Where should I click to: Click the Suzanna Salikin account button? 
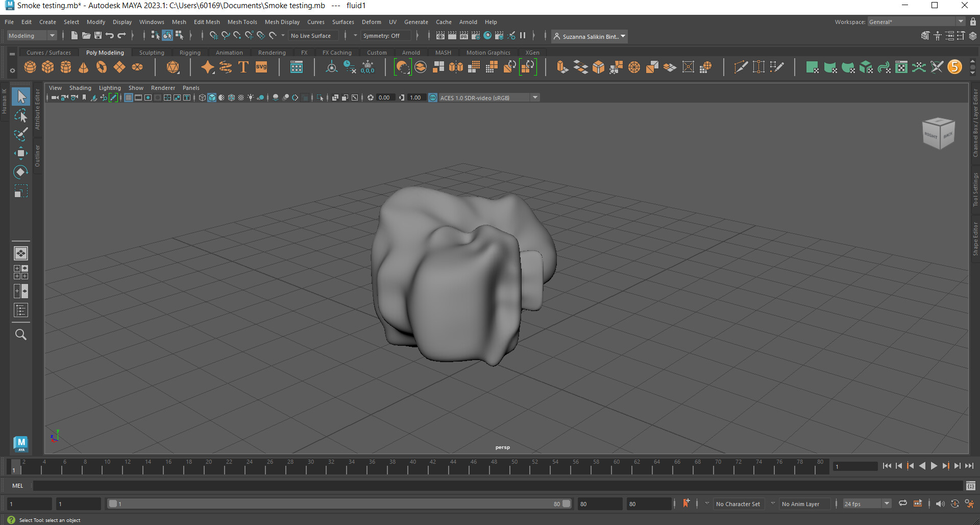tap(590, 36)
